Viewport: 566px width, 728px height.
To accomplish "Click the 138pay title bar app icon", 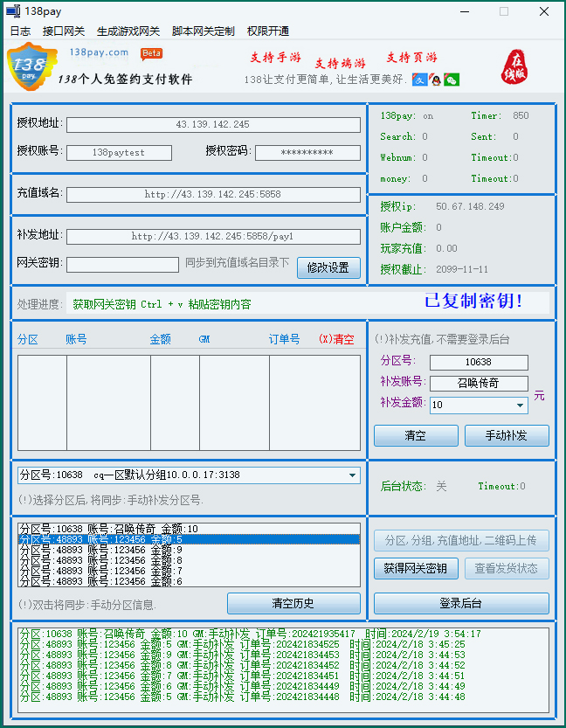I will (x=12, y=11).
